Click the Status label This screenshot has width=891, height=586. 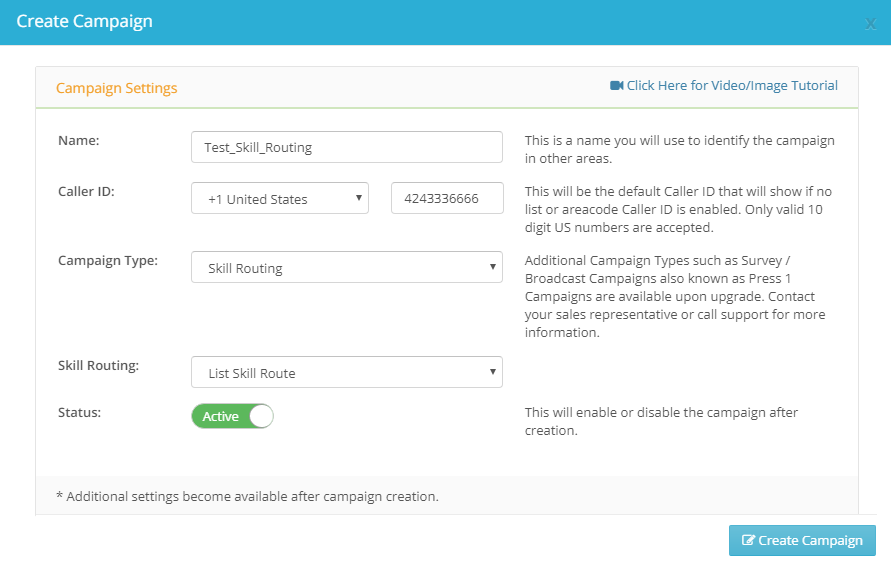click(80, 413)
